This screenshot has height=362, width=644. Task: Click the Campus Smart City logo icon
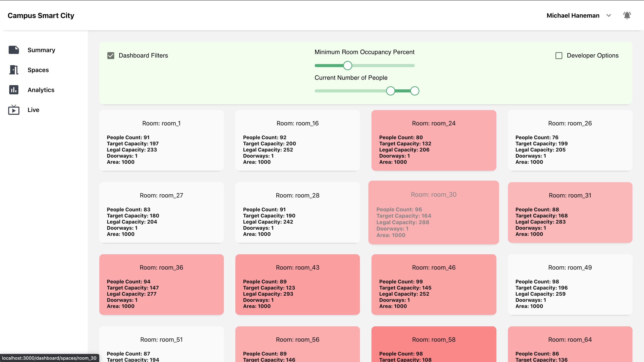click(x=41, y=16)
